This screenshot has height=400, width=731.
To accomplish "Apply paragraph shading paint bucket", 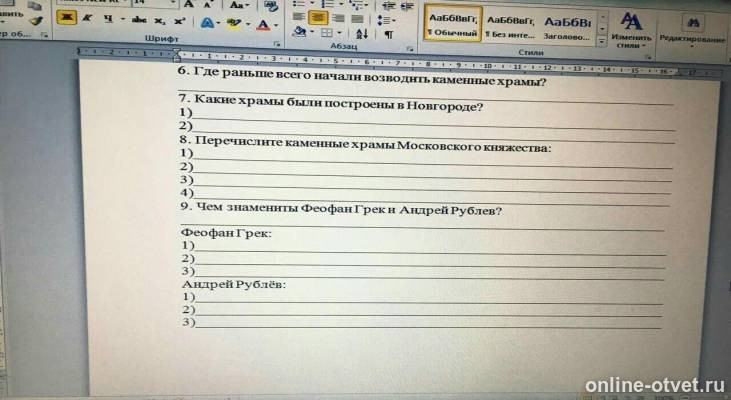I will [300, 32].
